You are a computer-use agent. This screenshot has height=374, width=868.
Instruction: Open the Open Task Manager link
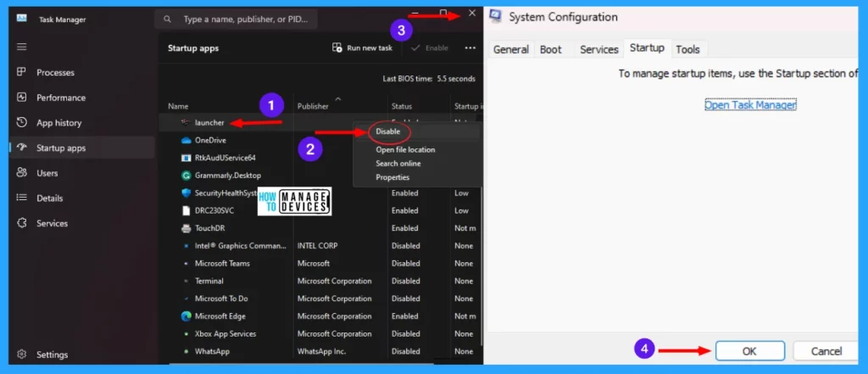pyautogui.click(x=750, y=104)
